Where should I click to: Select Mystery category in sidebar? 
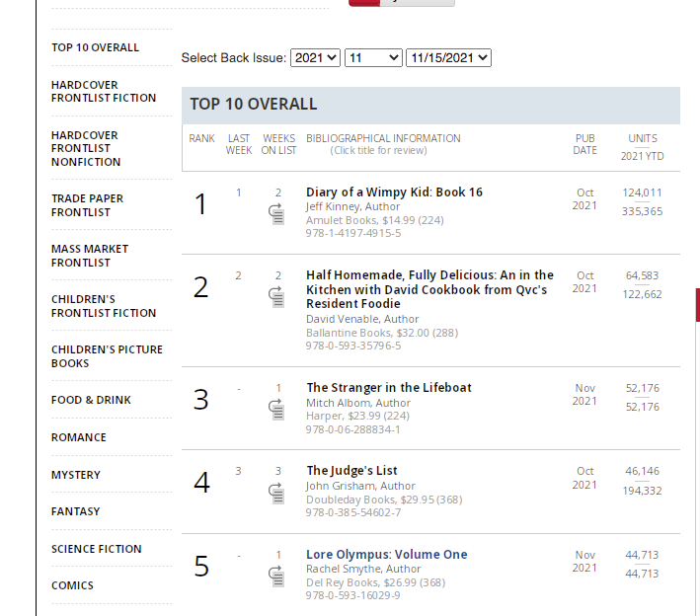click(76, 475)
